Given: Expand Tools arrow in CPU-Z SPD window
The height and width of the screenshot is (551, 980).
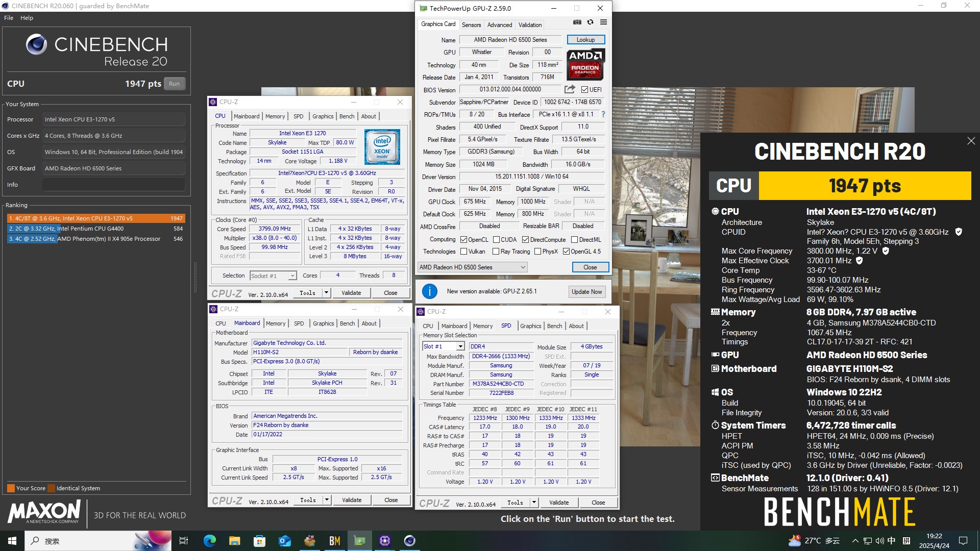Looking at the screenshot, I should [534, 503].
